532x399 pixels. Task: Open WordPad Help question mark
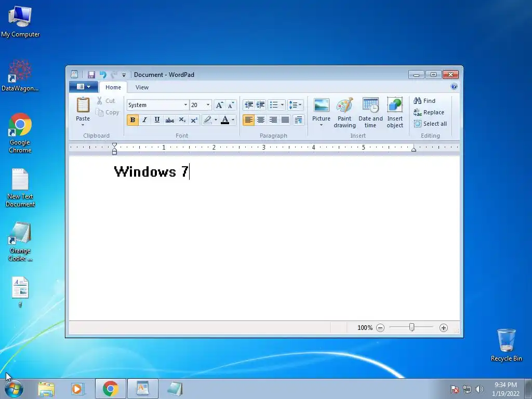pyautogui.click(x=454, y=87)
